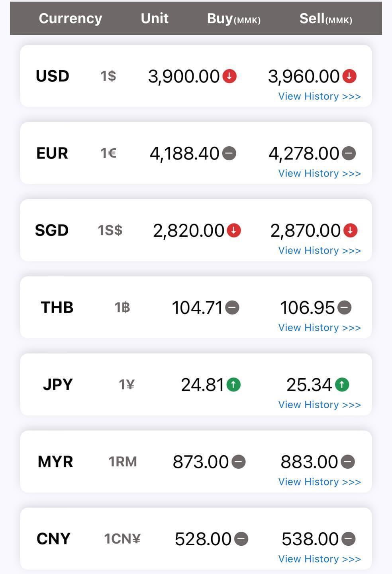
Task: Select the SGD currency label
Action: (52, 230)
